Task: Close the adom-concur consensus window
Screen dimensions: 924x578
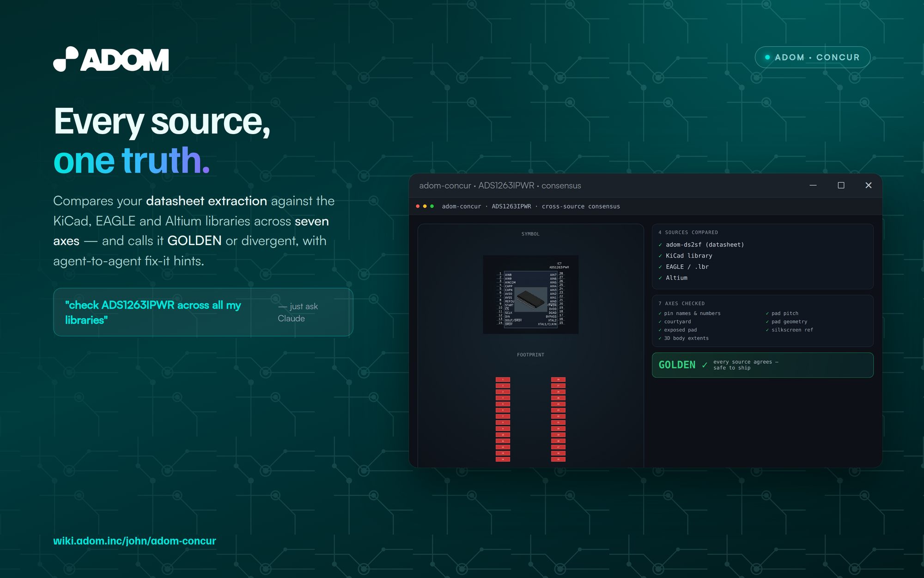Action: [x=869, y=185]
